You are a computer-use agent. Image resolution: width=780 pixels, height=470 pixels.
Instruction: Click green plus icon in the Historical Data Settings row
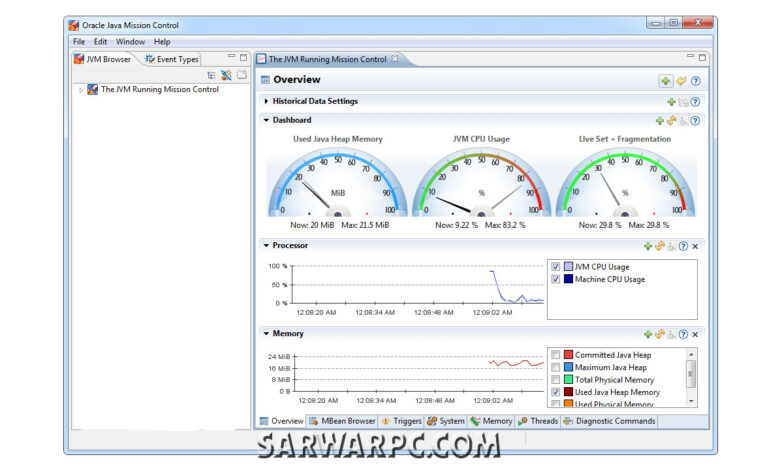(x=671, y=101)
